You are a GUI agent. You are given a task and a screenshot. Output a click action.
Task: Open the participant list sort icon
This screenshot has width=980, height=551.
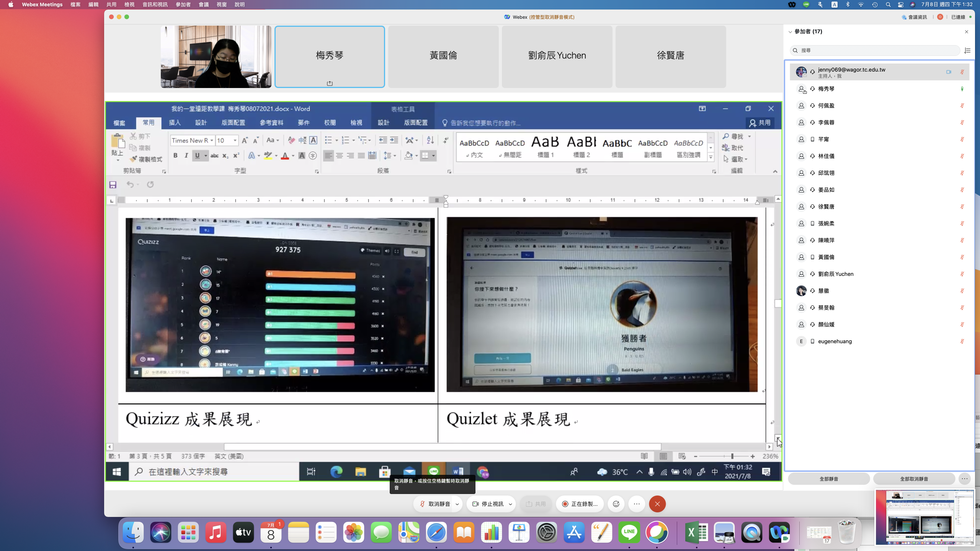click(x=967, y=51)
